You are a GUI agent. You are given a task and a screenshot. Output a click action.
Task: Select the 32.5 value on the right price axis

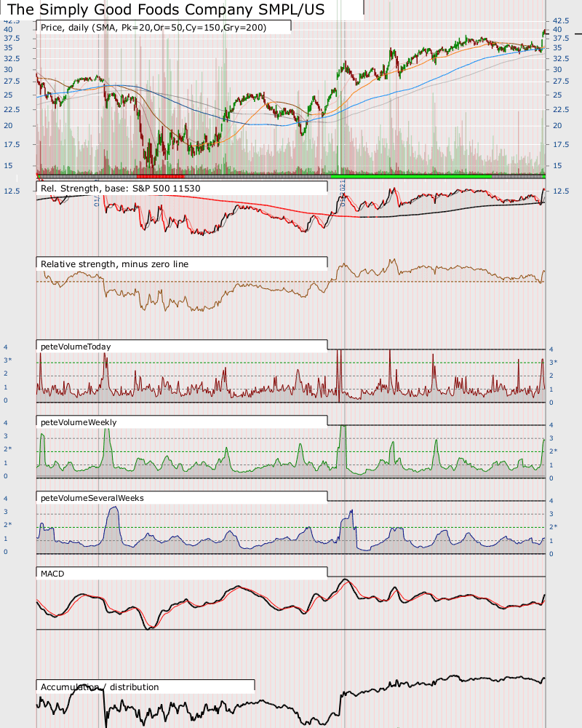[x=560, y=58]
